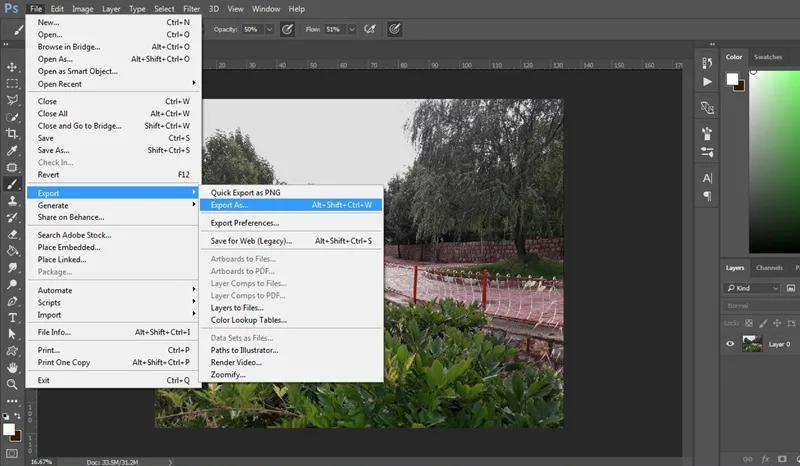Toggle pressure for opacity button
This screenshot has height=466, width=800.
[x=287, y=29]
